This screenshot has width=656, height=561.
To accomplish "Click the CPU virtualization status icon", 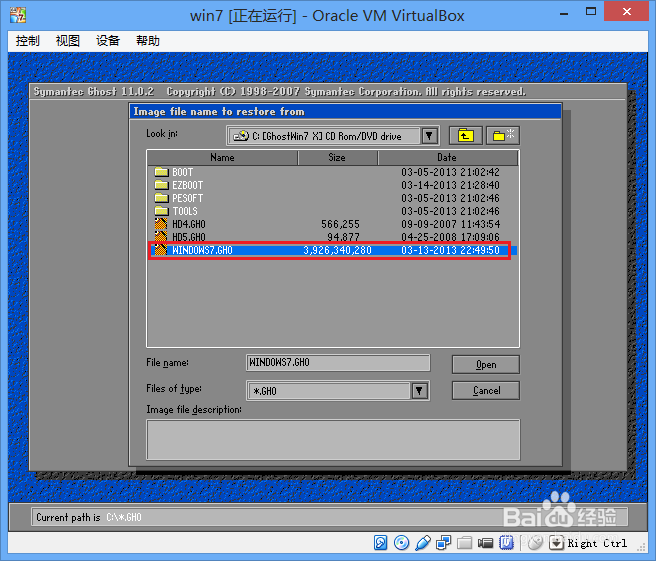I will click(506, 543).
